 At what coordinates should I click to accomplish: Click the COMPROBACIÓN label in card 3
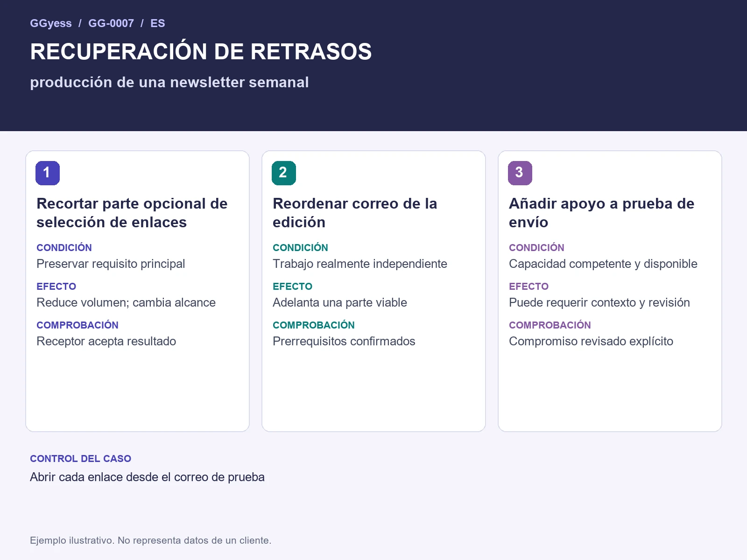[x=550, y=325]
